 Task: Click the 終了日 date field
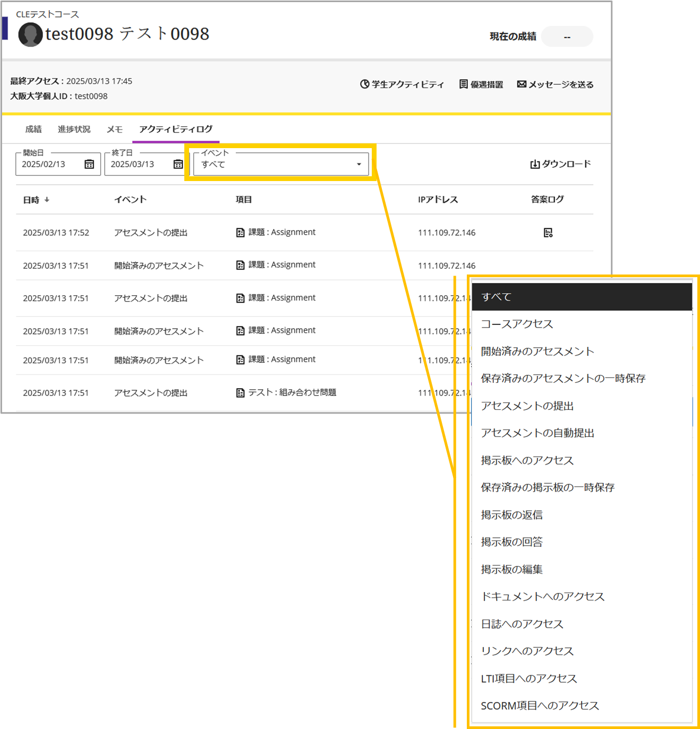(x=147, y=164)
